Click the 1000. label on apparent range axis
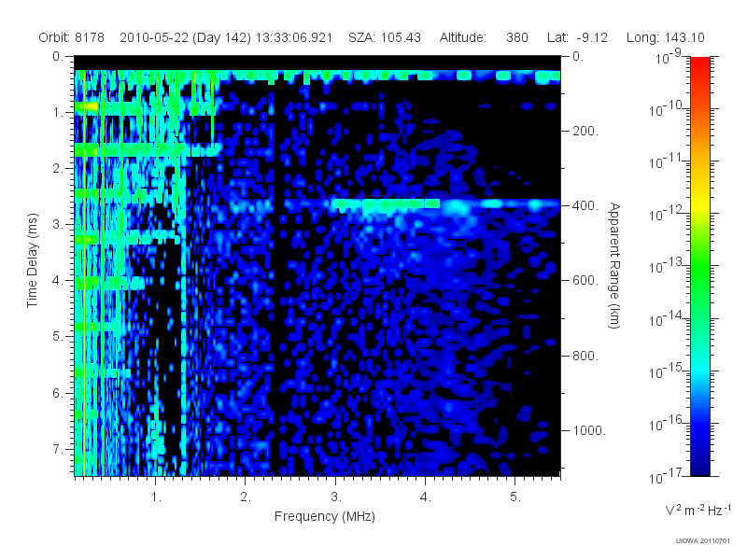The image size is (747, 560). tap(589, 430)
